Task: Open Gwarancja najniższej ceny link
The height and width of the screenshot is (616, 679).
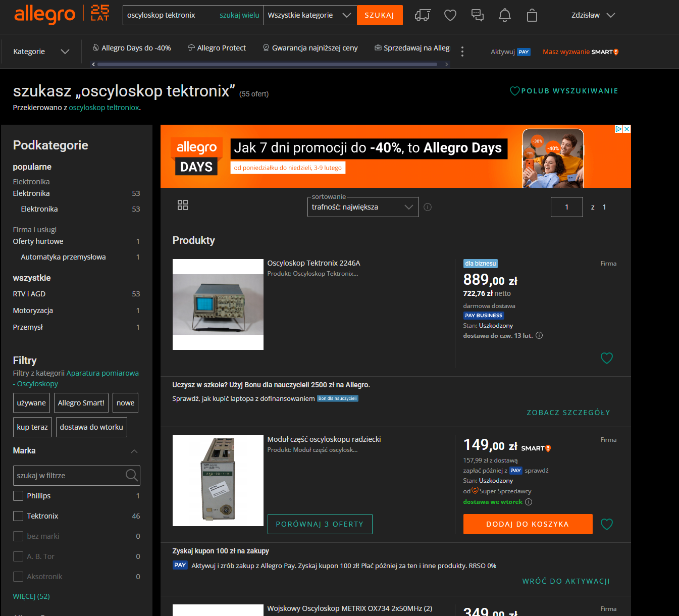Action: coord(310,48)
